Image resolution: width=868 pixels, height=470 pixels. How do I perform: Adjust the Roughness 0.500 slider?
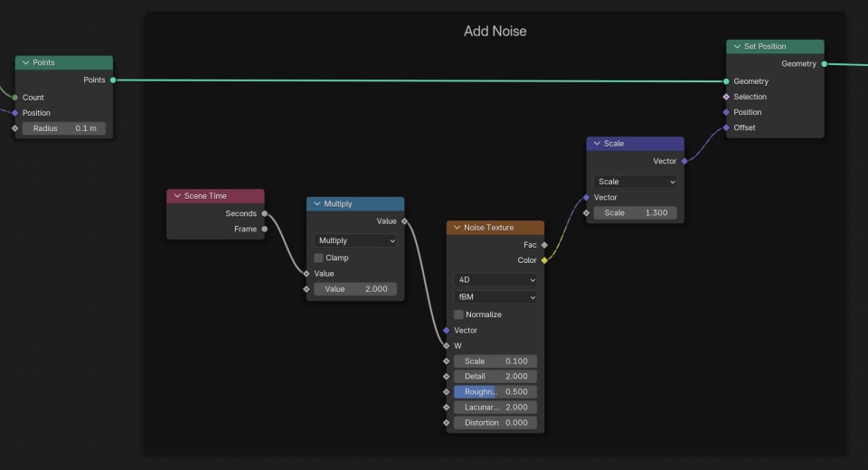pyautogui.click(x=495, y=392)
